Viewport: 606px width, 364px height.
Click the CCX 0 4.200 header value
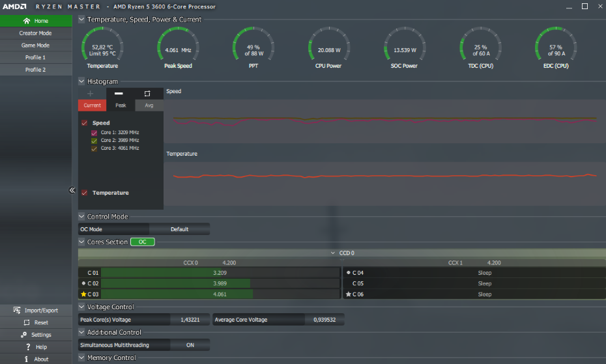pos(229,263)
